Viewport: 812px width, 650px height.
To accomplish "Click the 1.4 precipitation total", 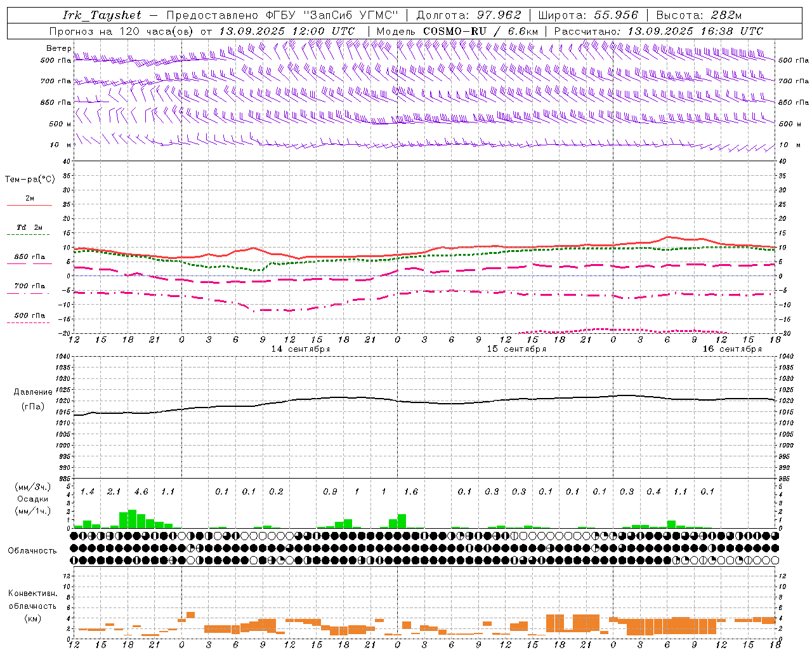I will [87, 492].
